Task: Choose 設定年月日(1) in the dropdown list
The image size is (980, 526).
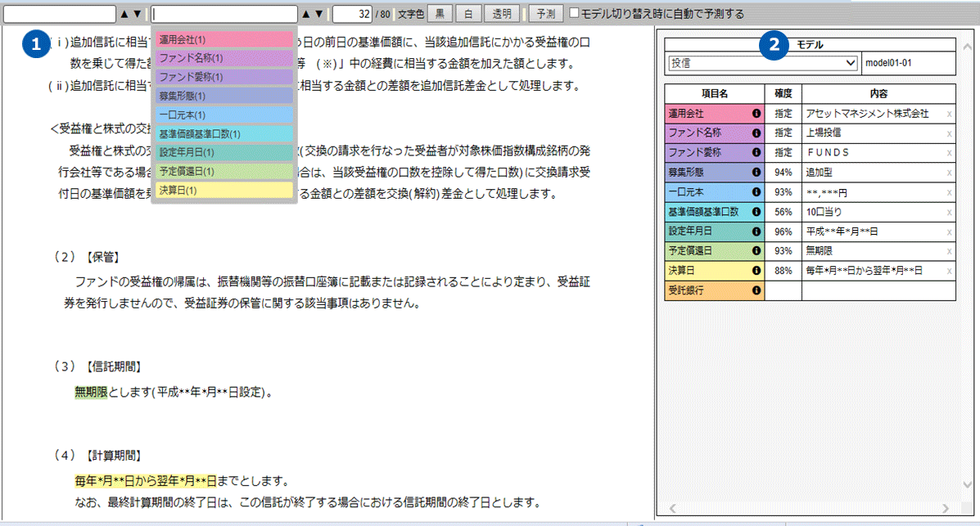Action: (x=224, y=152)
